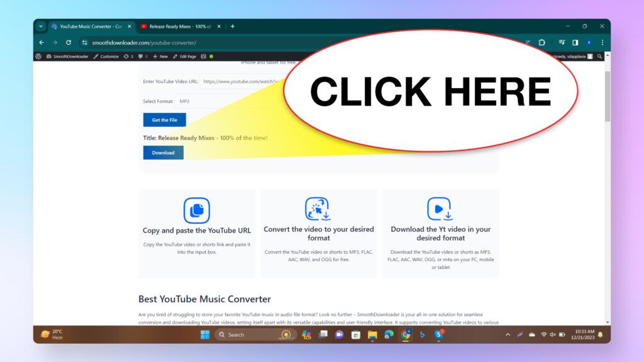Open the SEO plugin icon with green dot

[206, 57]
